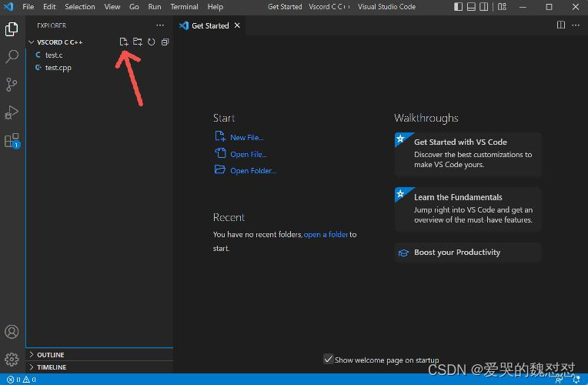Viewport: 588px width, 385px height.
Task: Open Boost your Productivity walkthrough
Action: point(468,252)
